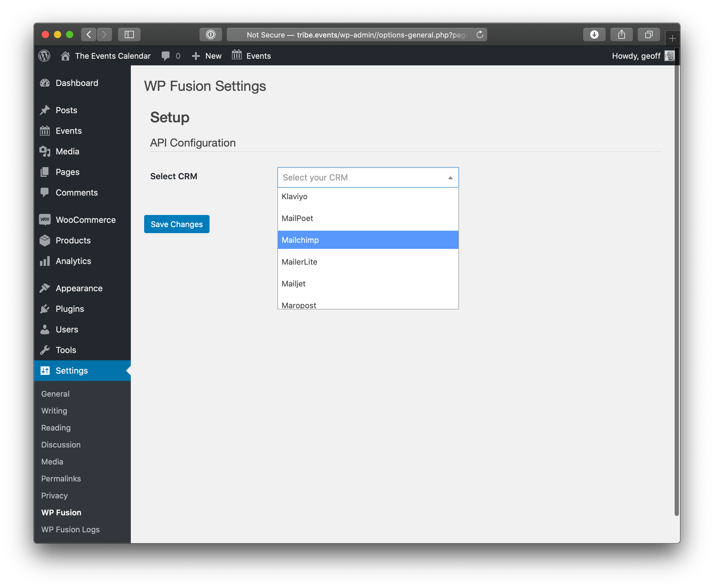Reload the page with refresh icon

(x=480, y=35)
